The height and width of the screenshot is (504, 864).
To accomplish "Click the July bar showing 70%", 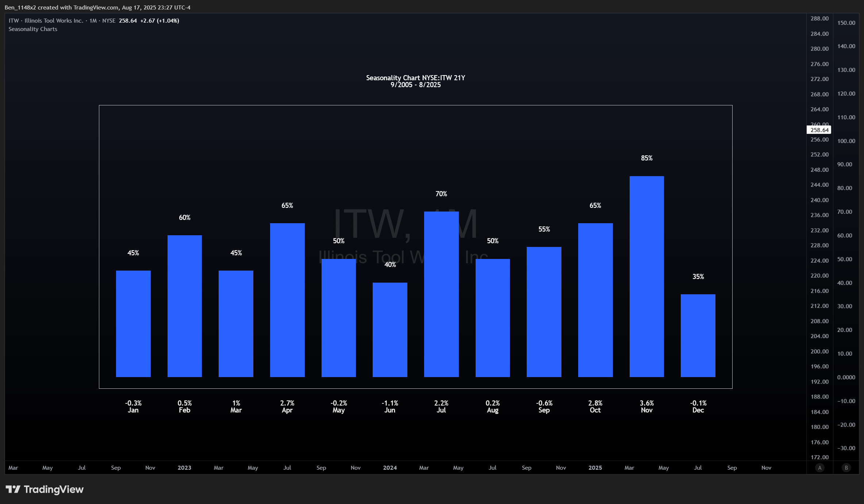I will coord(441,294).
